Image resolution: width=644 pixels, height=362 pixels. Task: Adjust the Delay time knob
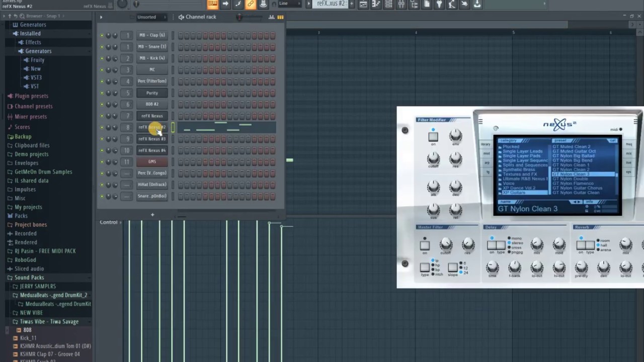pyautogui.click(x=493, y=267)
